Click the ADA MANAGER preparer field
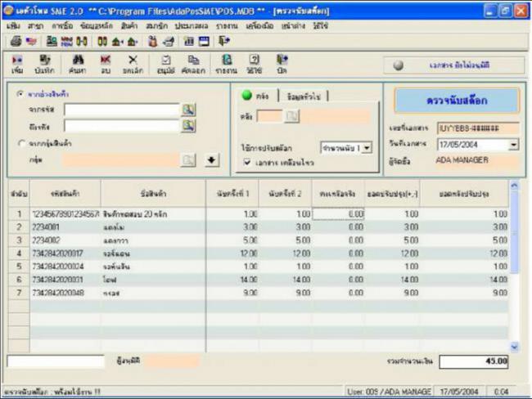This screenshot has height=399, width=532. tap(477, 160)
